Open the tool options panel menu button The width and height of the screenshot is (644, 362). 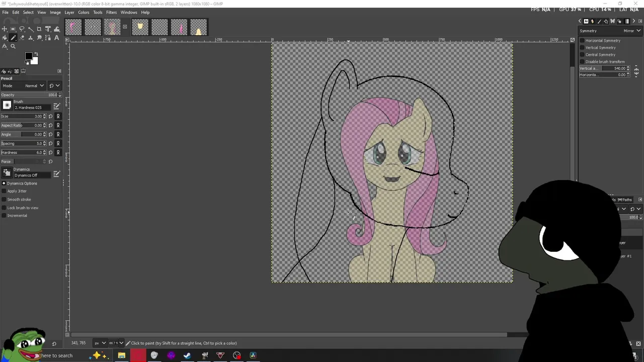pyautogui.click(x=59, y=71)
